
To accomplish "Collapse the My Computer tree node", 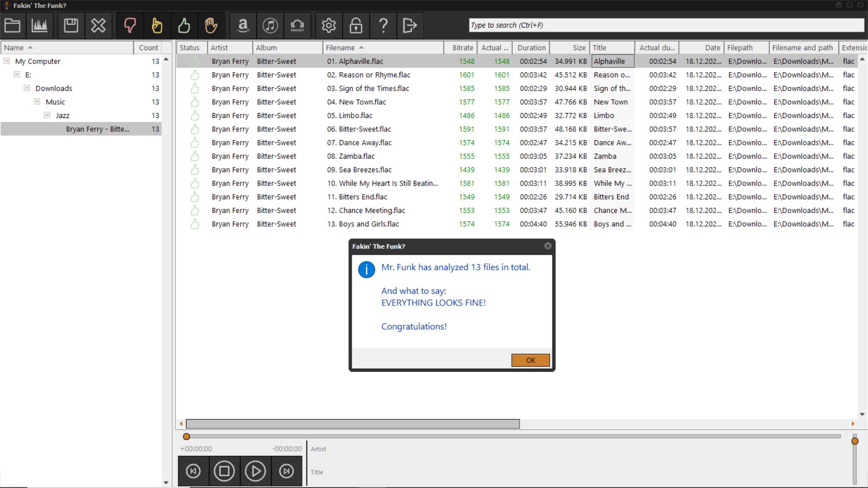I will point(7,61).
